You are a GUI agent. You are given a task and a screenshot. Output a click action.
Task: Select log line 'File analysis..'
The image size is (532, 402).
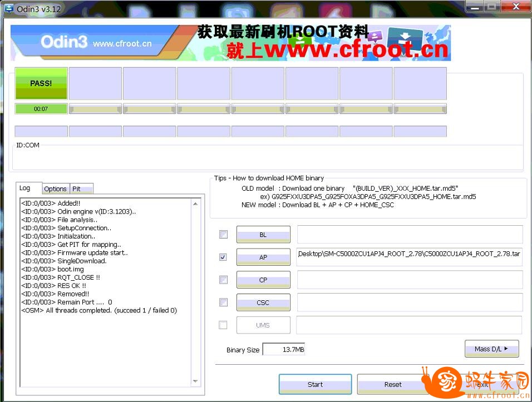coord(60,220)
